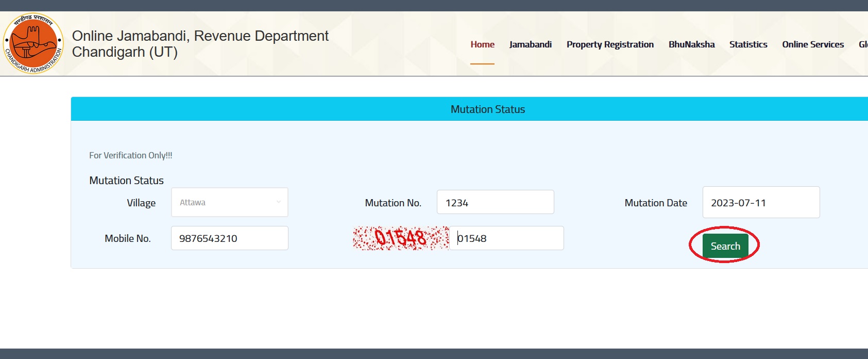Image resolution: width=868 pixels, height=359 pixels.
Task: Go to the Home menu item
Action: 482,44
